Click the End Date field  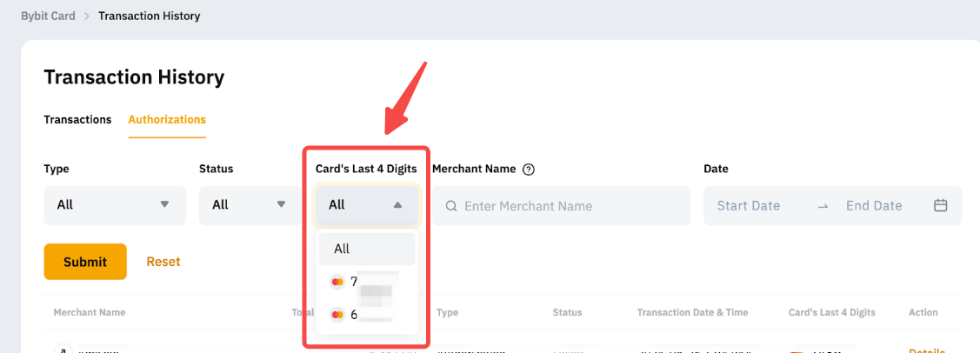[x=873, y=206]
